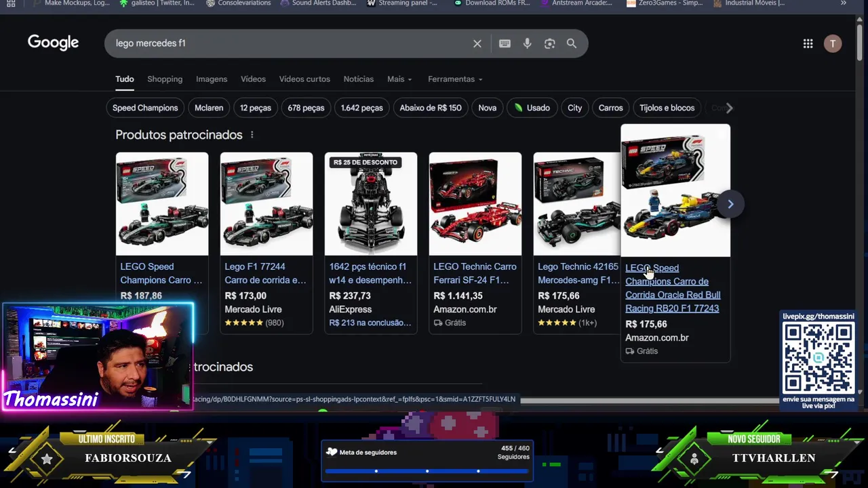868x488 pixels.
Task: Open Lego F1 77244 Carro de corrida link
Action: tap(265, 273)
